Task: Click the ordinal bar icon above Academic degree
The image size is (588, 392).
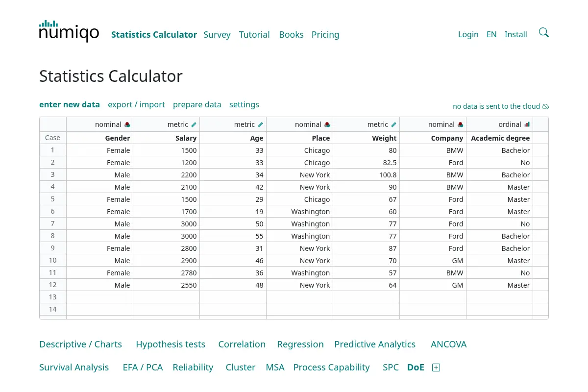Action: [527, 124]
